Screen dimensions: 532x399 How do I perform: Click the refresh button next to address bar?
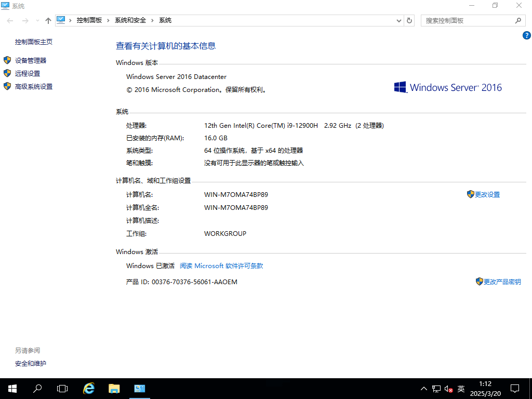click(409, 20)
